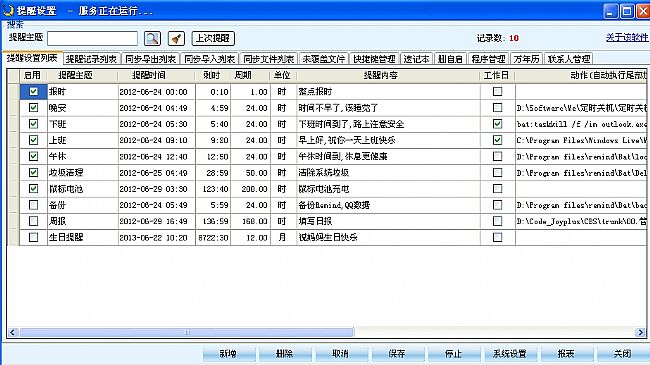Screen dimensions: 650x365
Task: Select the 垃圾清理 subject cell
Action: 83,173
